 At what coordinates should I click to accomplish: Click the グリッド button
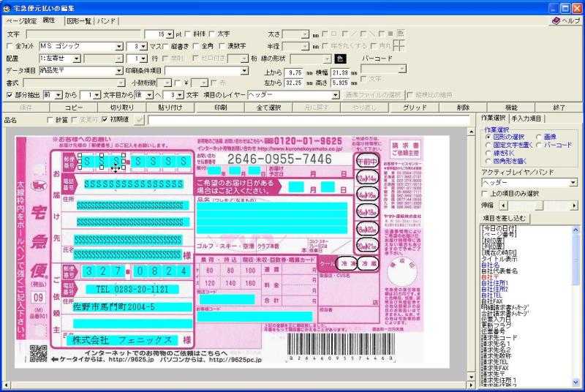coord(415,108)
